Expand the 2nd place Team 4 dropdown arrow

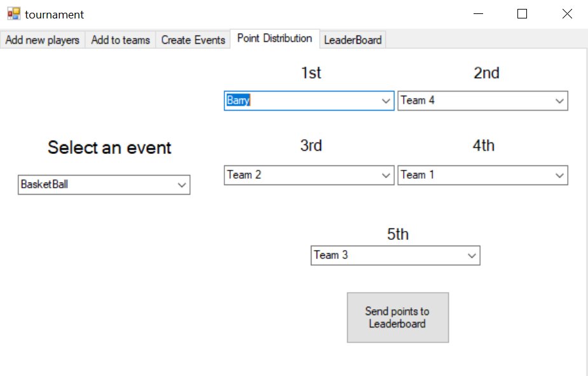click(559, 101)
